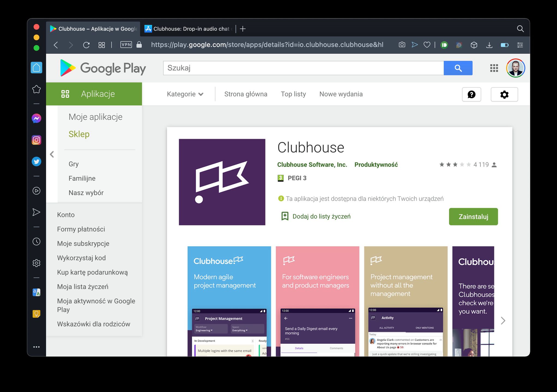
Task: Open Familijne category
Action: [x=82, y=178]
